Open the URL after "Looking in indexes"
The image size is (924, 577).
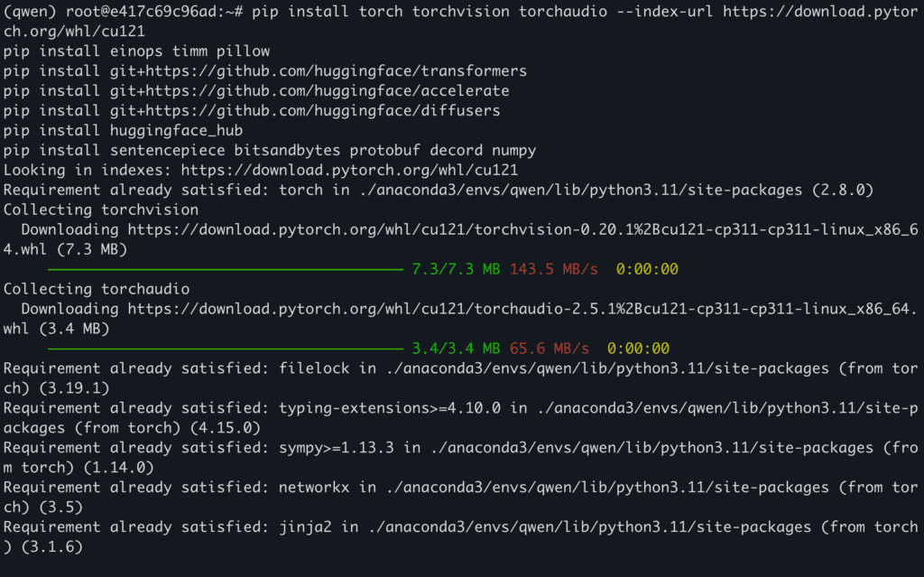(349, 170)
